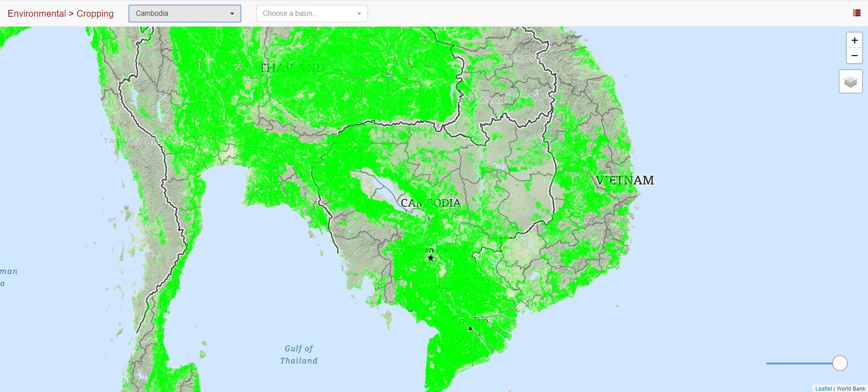Click the arrow on the basin selector
The image size is (868, 392).
pyautogui.click(x=359, y=14)
